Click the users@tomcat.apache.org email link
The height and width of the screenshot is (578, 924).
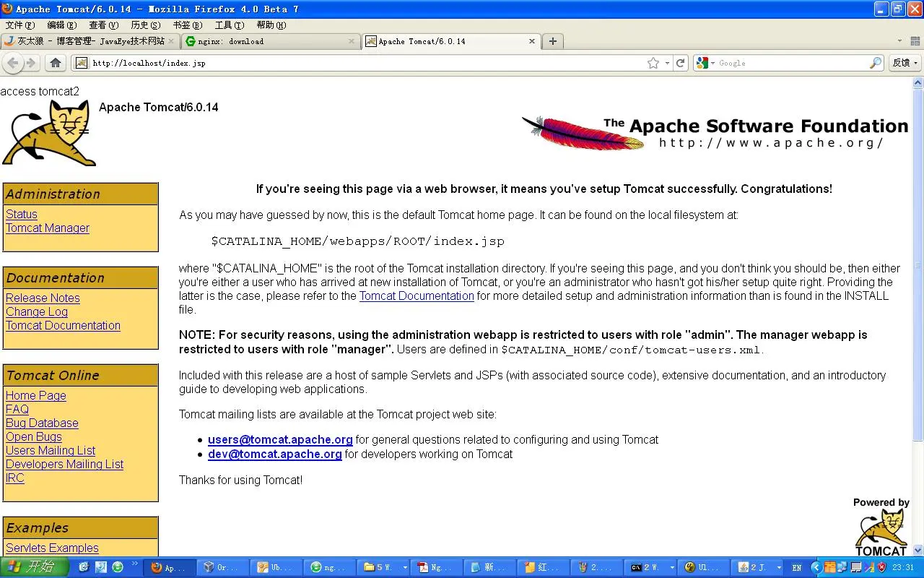click(280, 439)
